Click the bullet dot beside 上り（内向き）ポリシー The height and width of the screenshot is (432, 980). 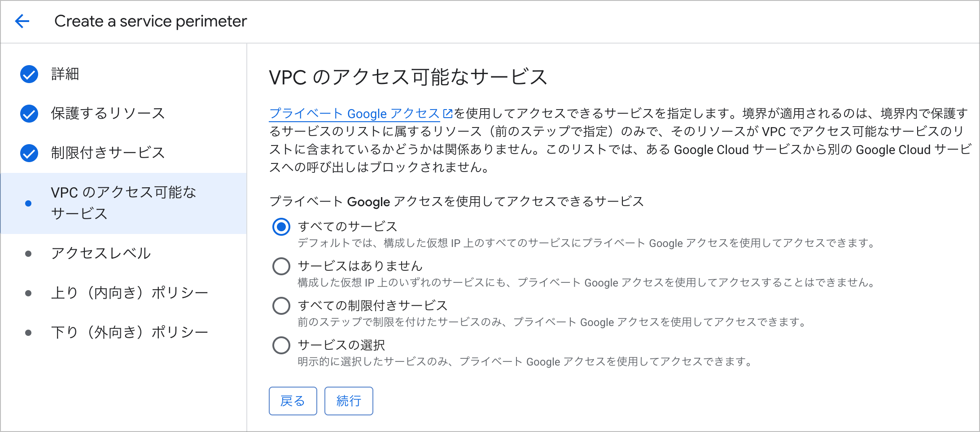[x=28, y=293]
